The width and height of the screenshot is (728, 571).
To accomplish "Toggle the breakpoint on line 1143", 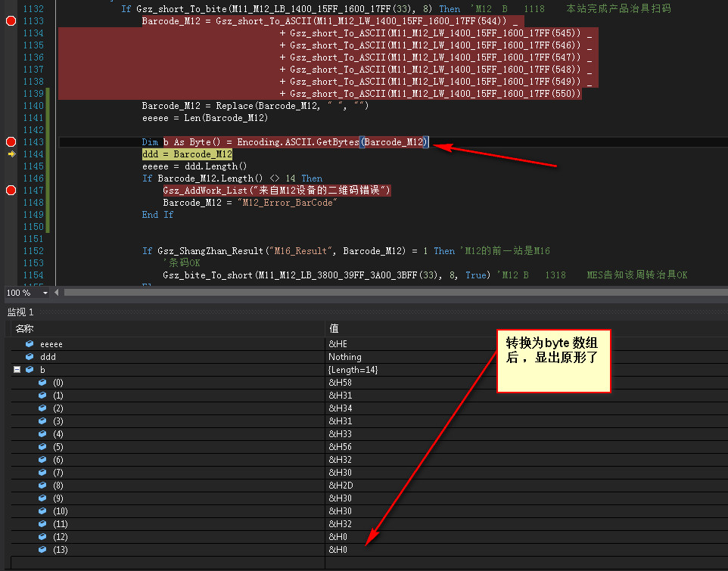I will (11, 142).
